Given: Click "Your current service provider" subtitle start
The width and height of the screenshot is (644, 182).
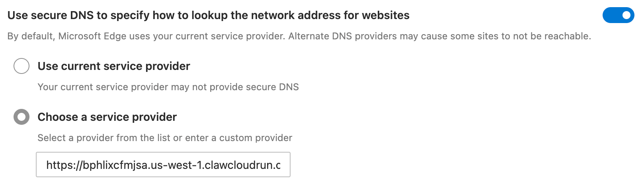Looking at the screenshot, I should point(103,87).
